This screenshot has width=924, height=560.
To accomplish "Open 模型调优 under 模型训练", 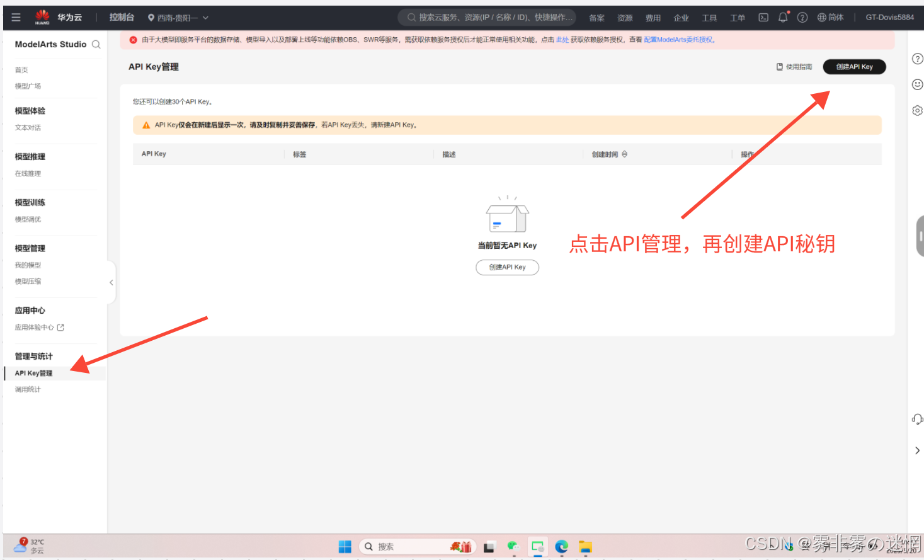I will click(x=28, y=220).
